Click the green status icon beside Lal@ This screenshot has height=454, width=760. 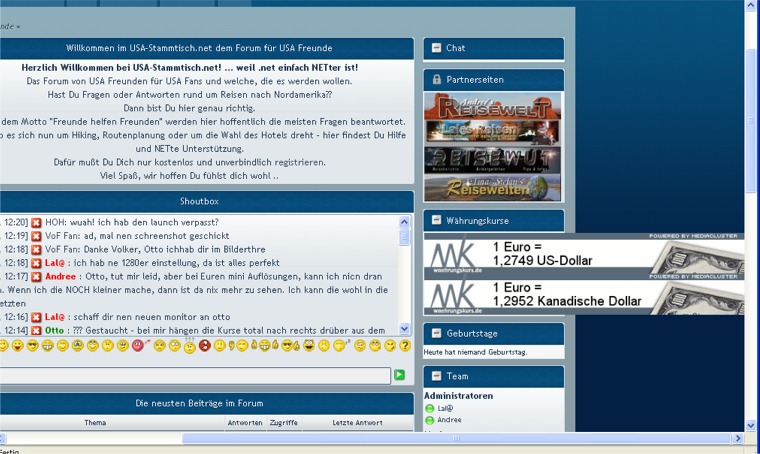430,408
